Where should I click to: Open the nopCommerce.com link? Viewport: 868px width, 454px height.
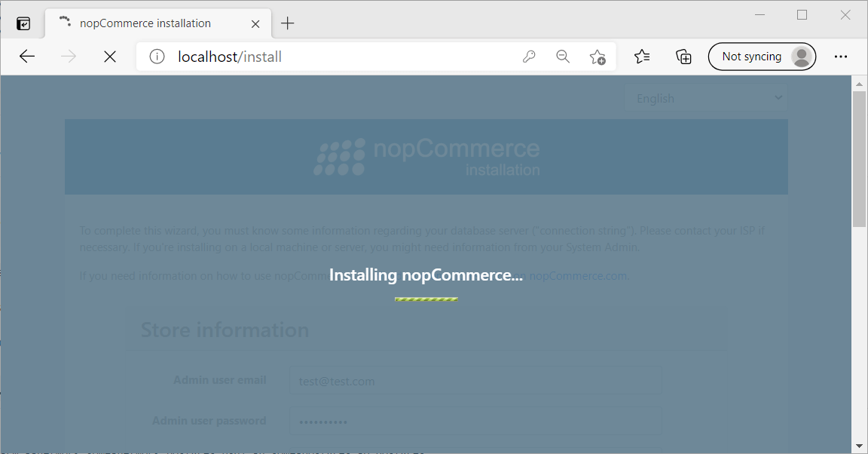(578, 275)
